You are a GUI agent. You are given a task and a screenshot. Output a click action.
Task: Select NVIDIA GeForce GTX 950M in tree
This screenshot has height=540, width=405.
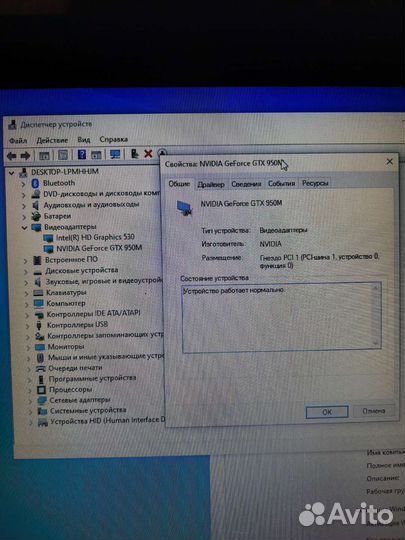click(x=99, y=248)
